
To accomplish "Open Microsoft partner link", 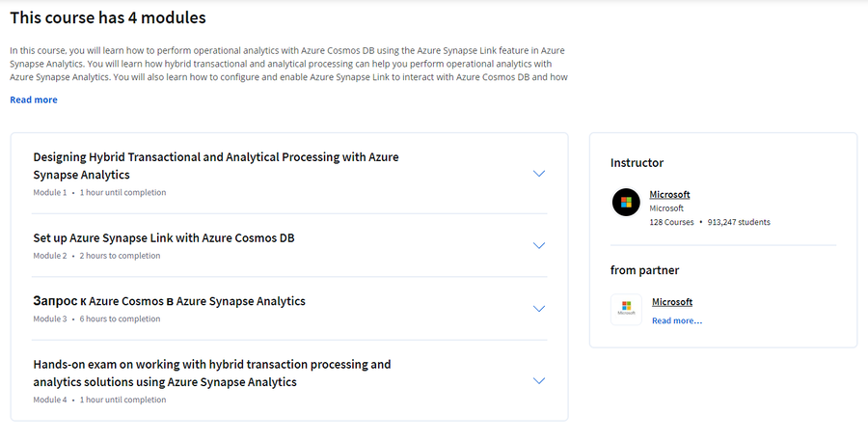I will coord(672,302).
